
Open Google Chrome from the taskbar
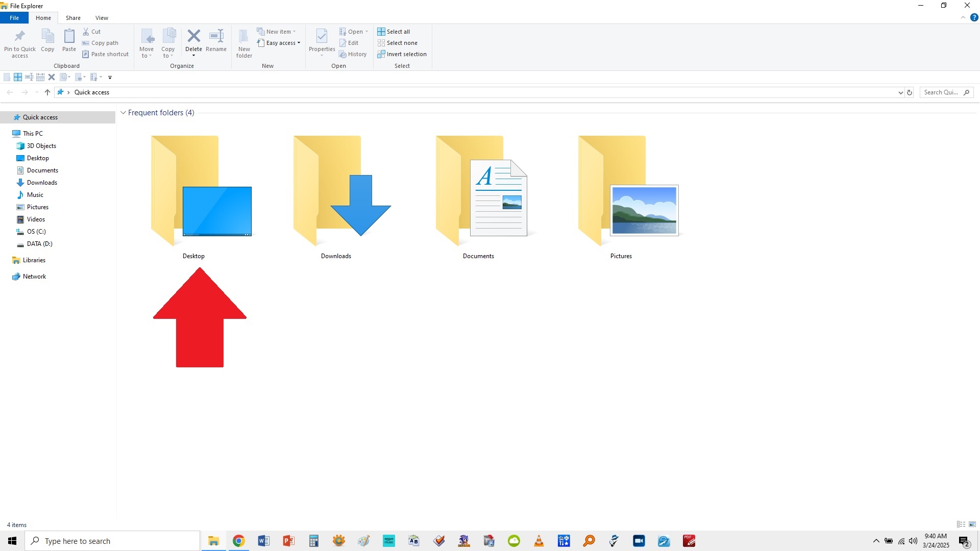pos(238,541)
